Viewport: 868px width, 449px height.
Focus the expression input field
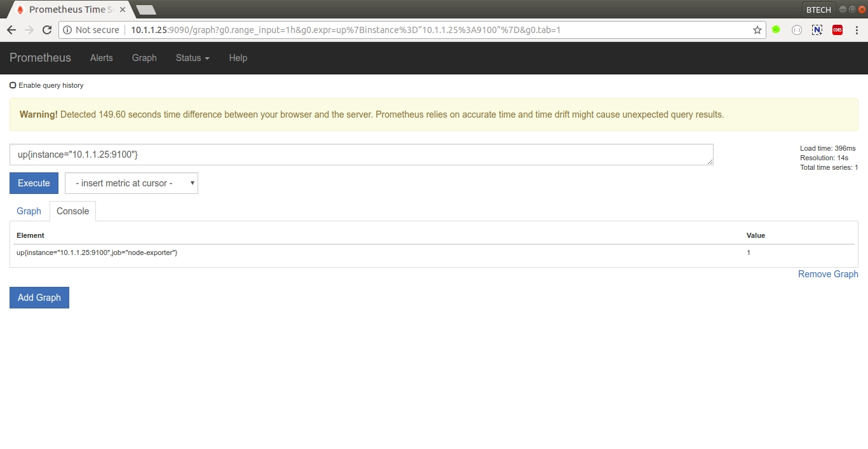coord(362,155)
